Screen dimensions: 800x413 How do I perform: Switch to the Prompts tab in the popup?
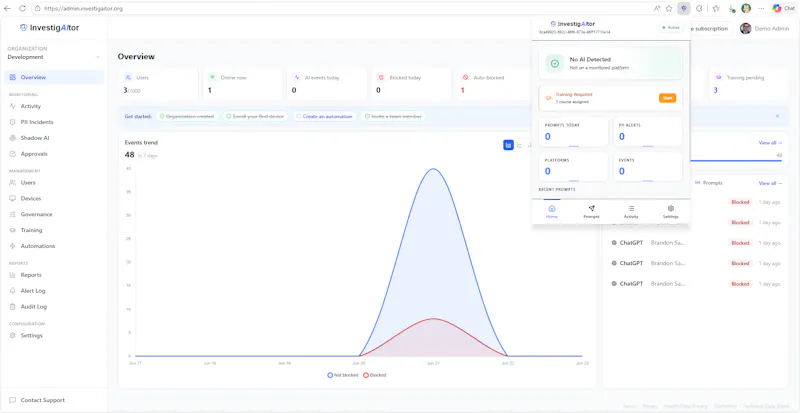591,212
